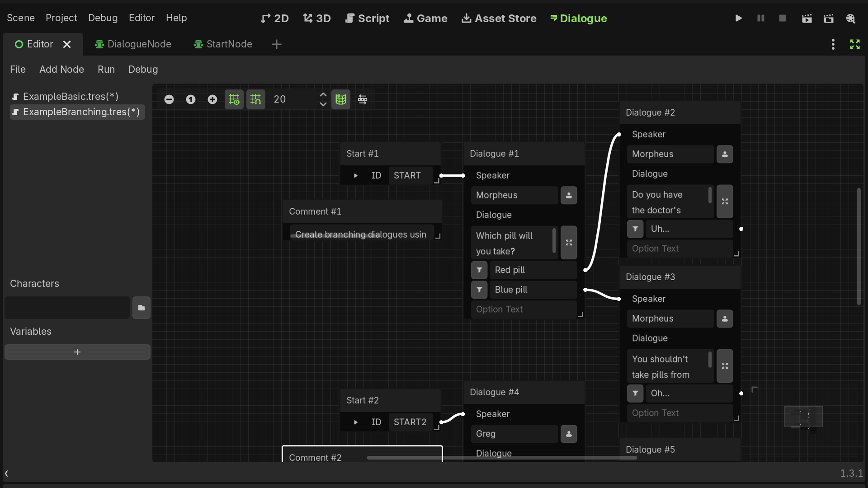Pause the running project

761,19
